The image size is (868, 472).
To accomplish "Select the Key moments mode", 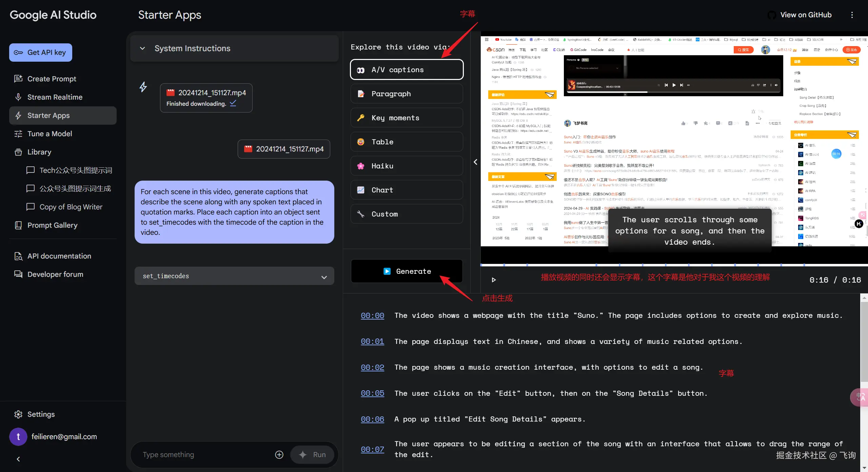I will [407, 118].
